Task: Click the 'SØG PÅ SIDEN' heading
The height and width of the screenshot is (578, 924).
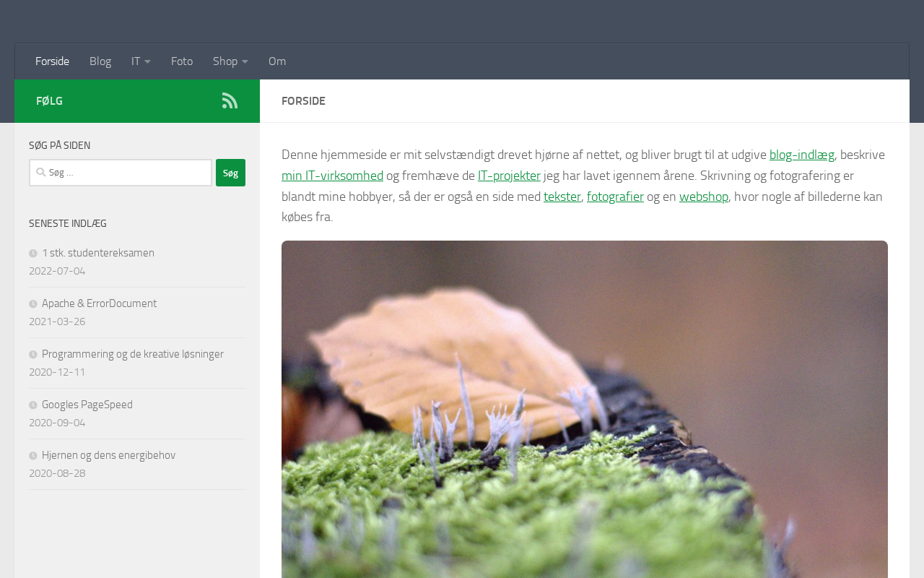Action: pyautogui.click(x=60, y=146)
